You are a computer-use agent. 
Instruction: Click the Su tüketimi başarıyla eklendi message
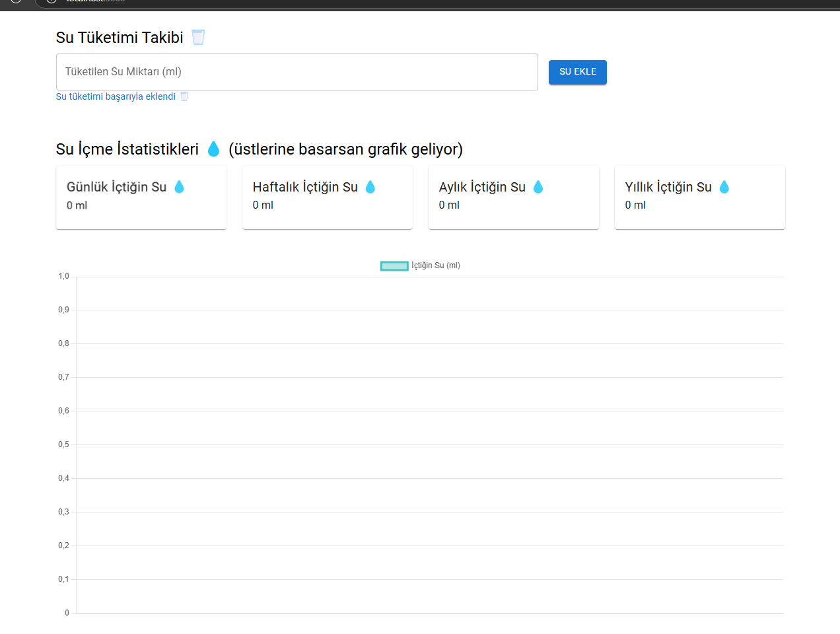(116, 96)
